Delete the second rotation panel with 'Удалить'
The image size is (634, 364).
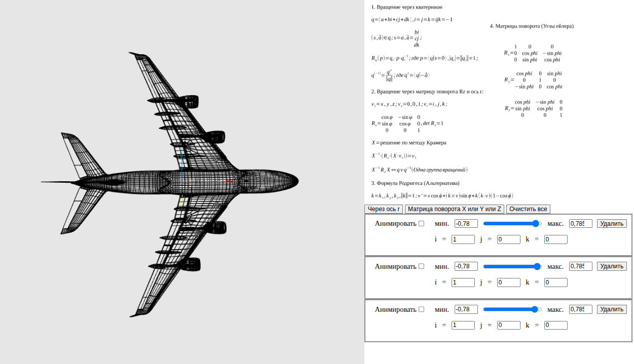[612, 266]
